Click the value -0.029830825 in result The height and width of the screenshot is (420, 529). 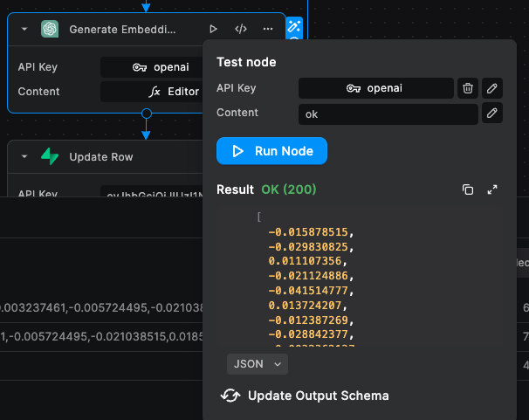(308, 247)
